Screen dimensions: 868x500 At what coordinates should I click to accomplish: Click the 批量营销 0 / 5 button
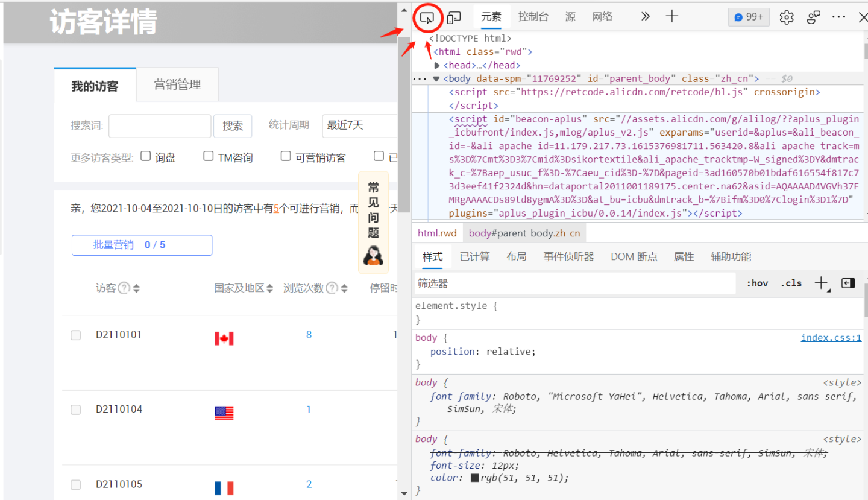142,245
